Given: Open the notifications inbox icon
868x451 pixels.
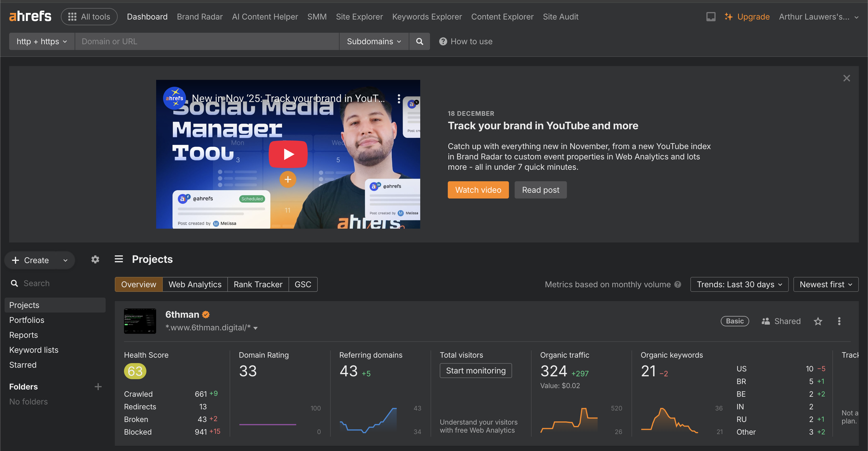Looking at the screenshot, I should [711, 17].
